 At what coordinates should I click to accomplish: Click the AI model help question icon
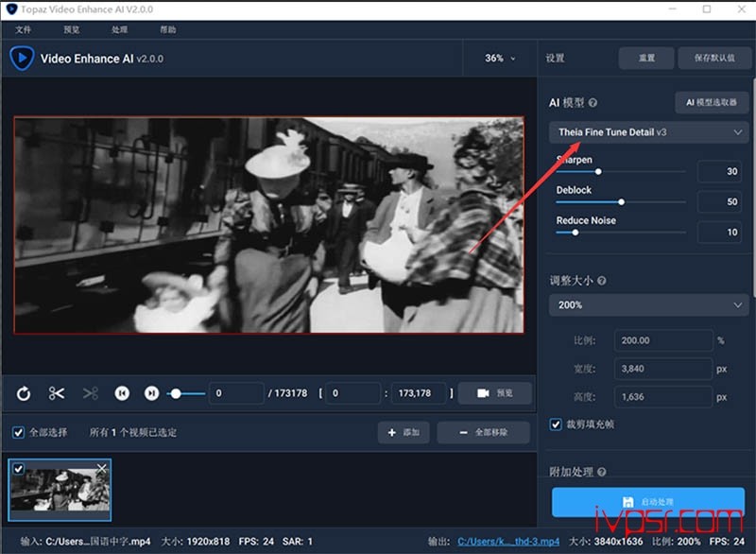(x=593, y=103)
